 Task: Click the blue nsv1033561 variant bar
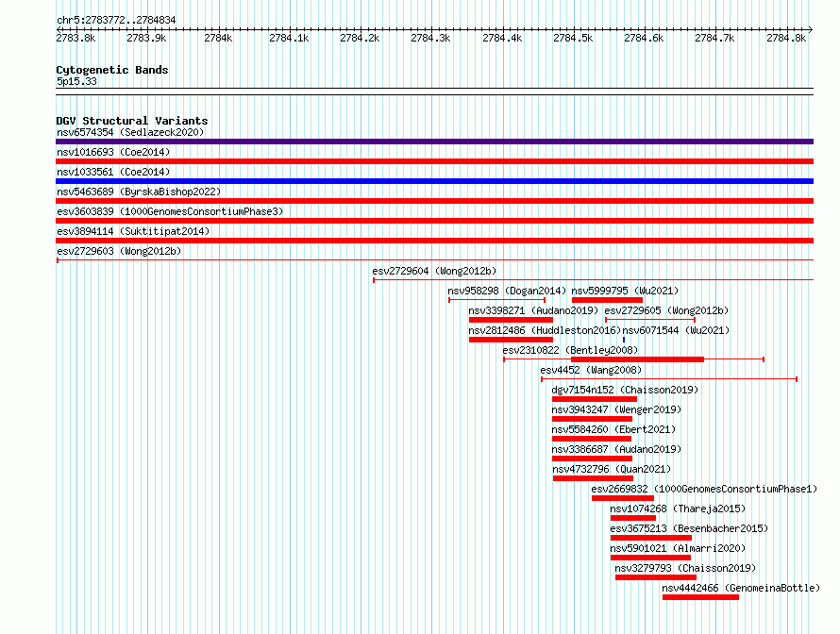[x=434, y=181]
